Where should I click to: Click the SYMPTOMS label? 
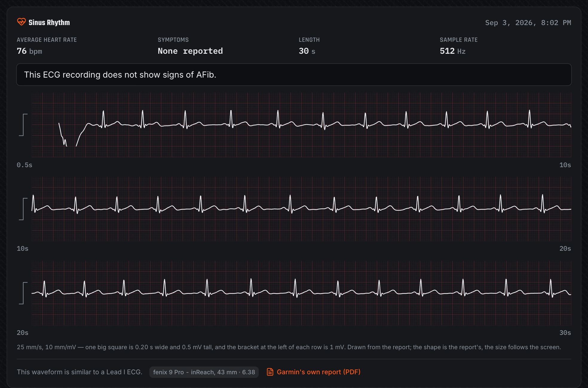click(173, 40)
